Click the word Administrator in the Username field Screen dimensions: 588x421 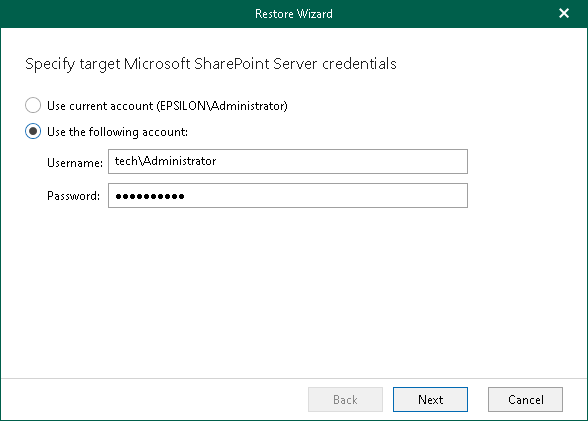tap(180, 161)
